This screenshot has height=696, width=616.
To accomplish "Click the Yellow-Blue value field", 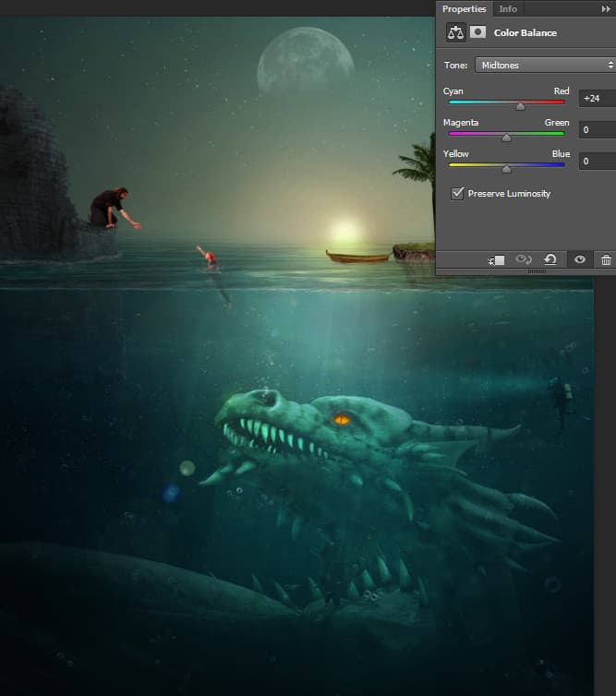I will [x=598, y=162].
